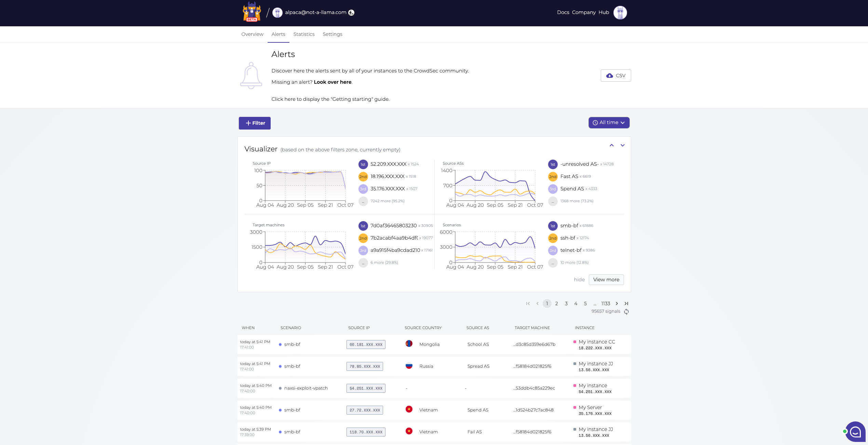The width and height of the screenshot is (868, 445).
Task: Open the Look over here link
Action: (333, 82)
